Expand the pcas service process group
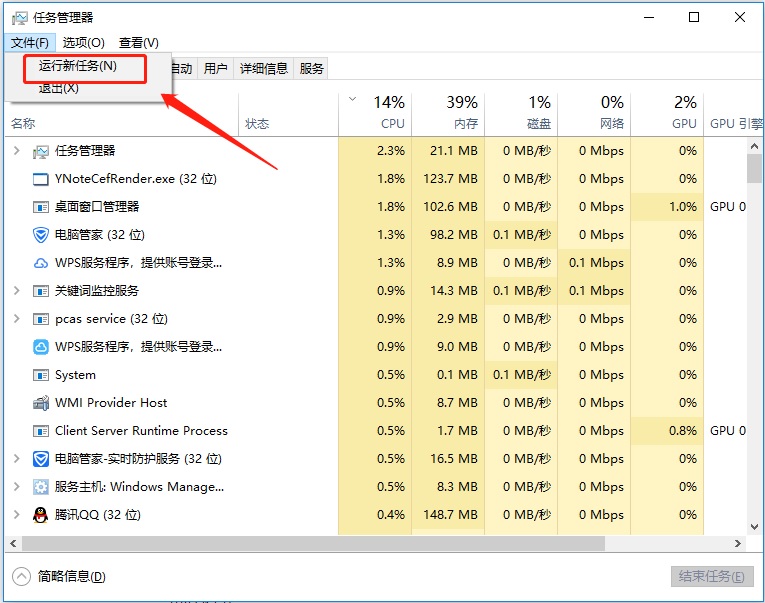The width and height of the screenshot is (765, 603). (x=16, y=319)
